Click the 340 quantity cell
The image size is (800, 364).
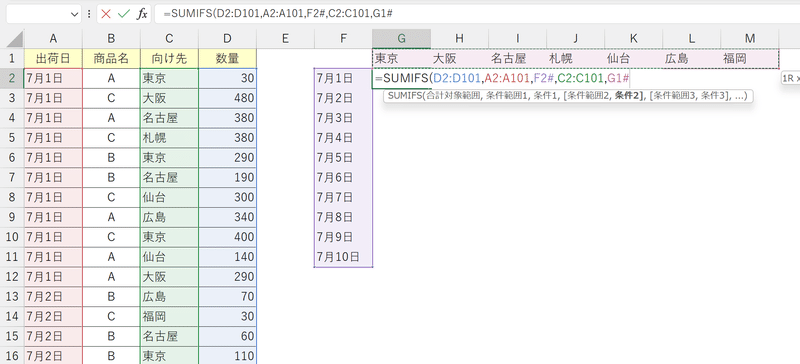tap(228, 217)
